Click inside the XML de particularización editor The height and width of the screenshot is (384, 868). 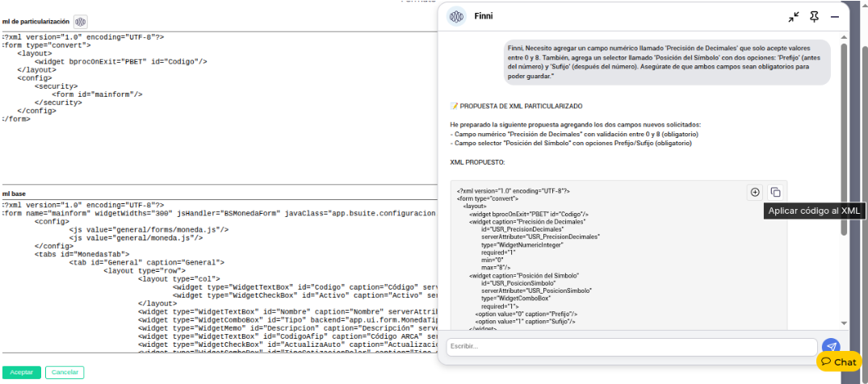pos(218,145)
